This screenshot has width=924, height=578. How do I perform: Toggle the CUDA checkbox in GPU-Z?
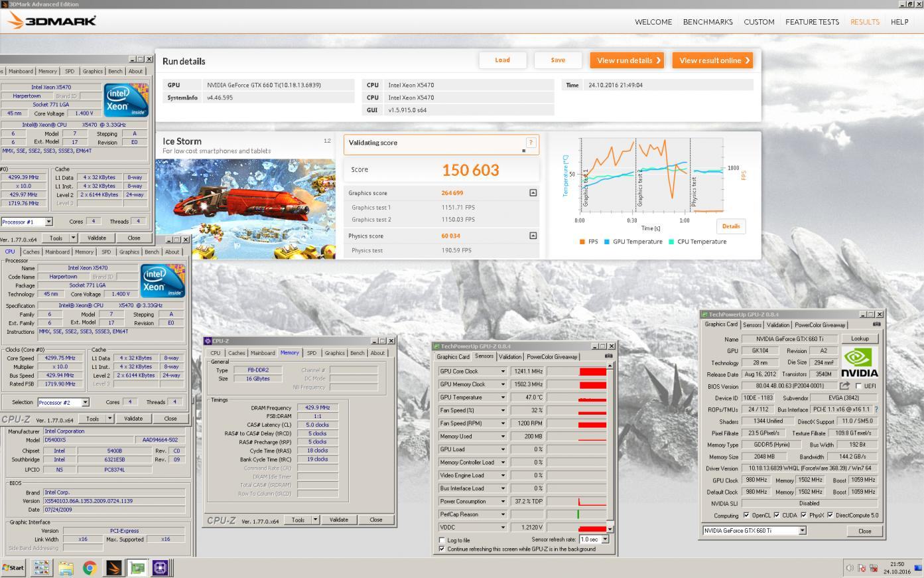(775, 515)
